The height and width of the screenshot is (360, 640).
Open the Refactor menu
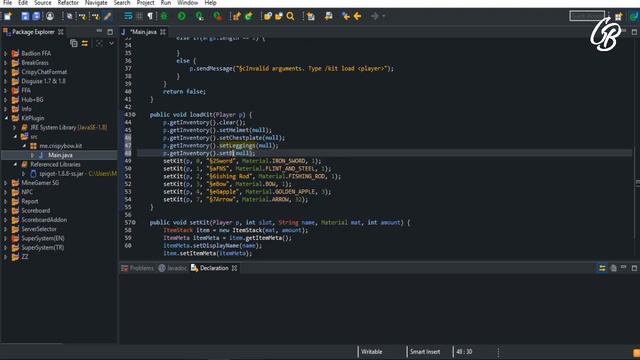68,3
